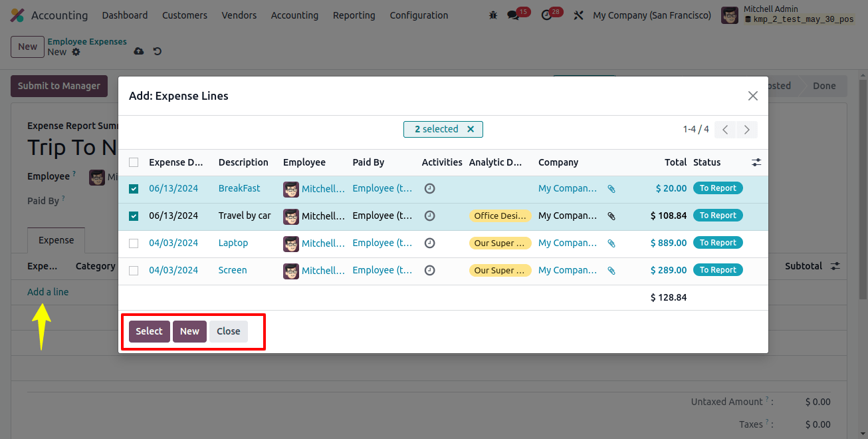Screen dimensions: 868x439
Task: Click the $ 289.00 total cell
Action: coord(669,270)
